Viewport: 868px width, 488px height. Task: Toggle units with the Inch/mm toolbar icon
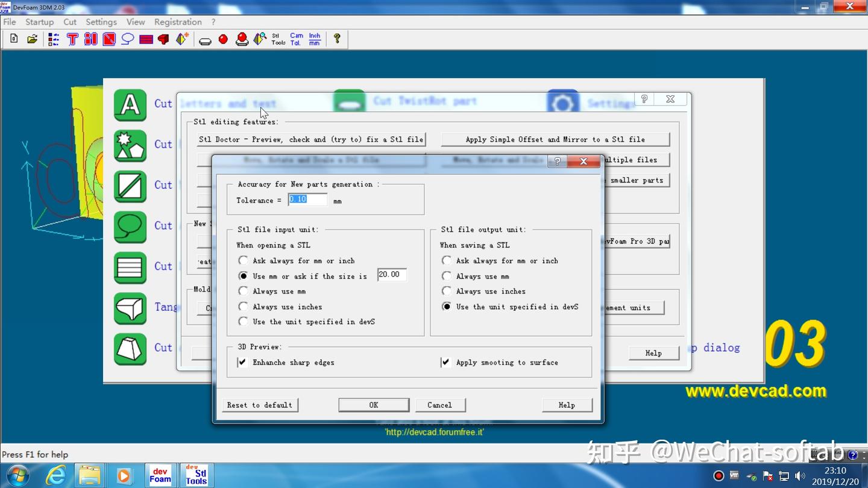(x=313, y=39)
